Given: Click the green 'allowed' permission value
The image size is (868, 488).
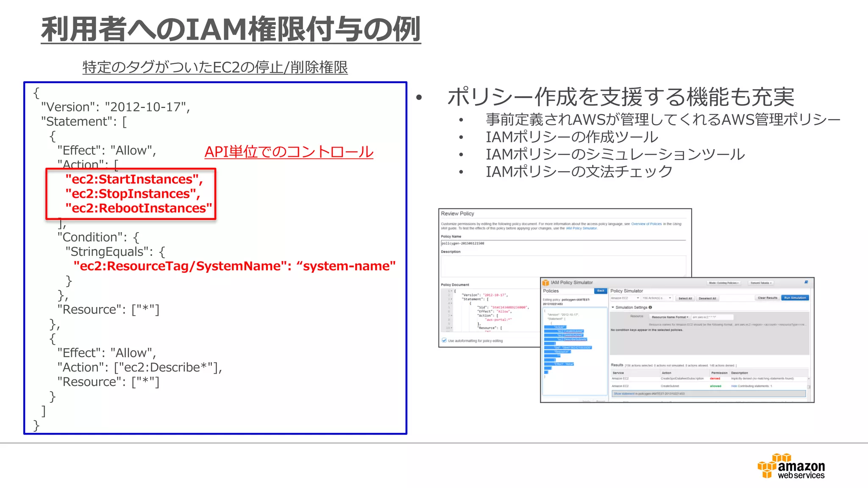Looking at the screenshot, I should pos(715,386).
